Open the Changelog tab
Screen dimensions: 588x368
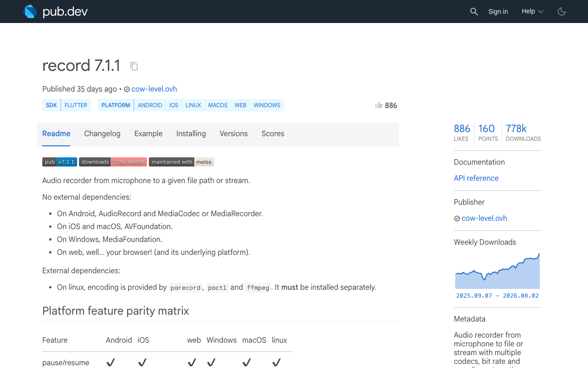tap(102, 134)
